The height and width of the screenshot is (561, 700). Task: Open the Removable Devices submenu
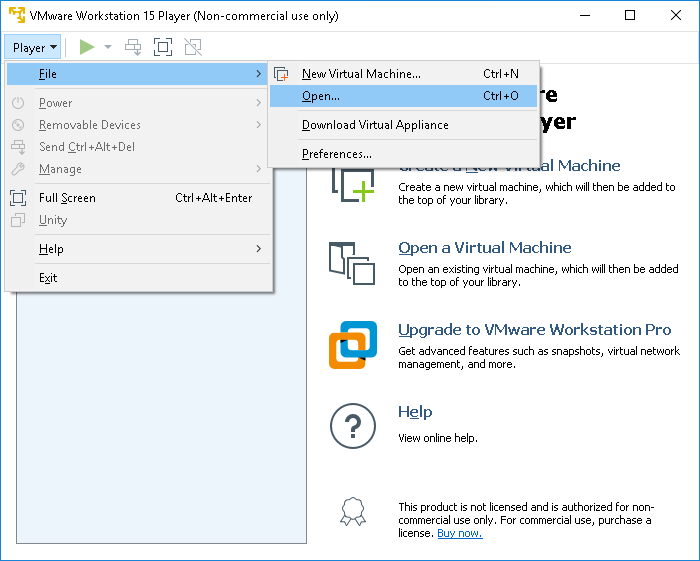[138, 125]
